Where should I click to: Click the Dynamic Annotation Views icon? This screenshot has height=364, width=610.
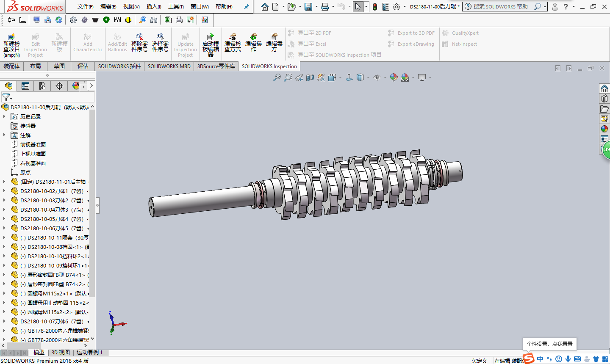click(x=321, y=77)
